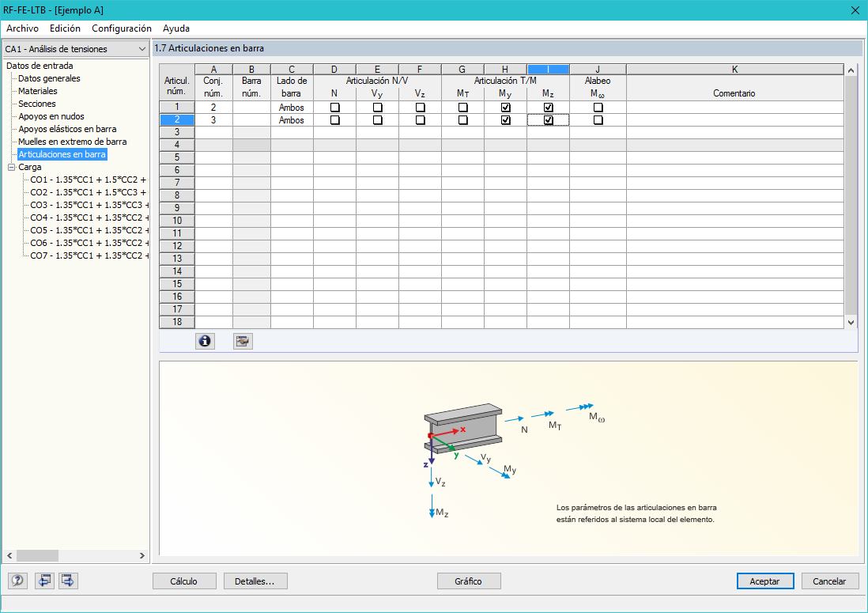Uncheck Mz checkbox in row 2

click(548, 120)
